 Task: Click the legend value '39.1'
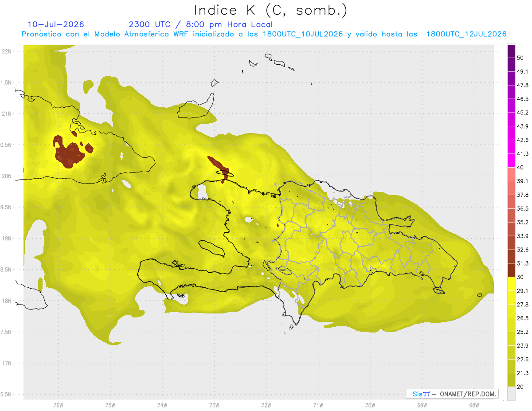[x=523, y=181]
